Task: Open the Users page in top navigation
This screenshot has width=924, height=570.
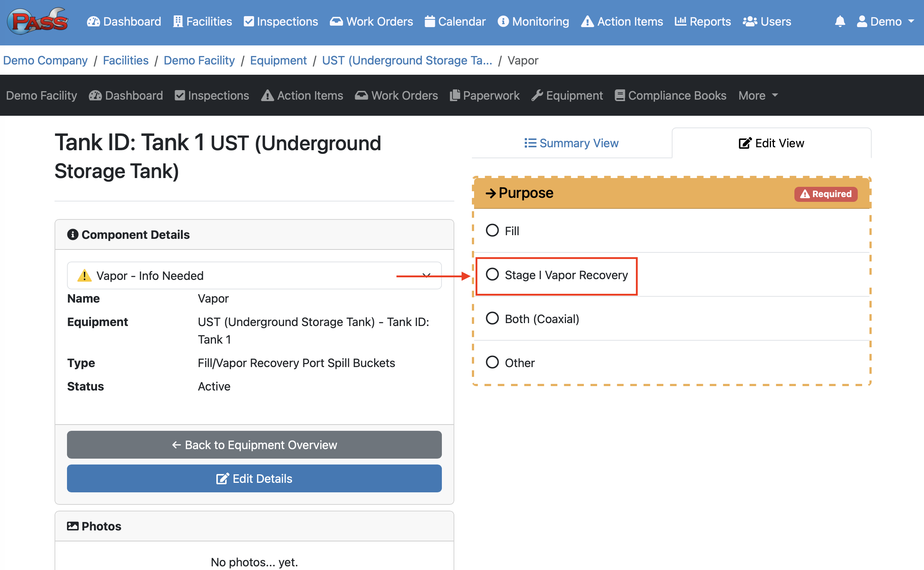Action: click(x=767, y=22)
